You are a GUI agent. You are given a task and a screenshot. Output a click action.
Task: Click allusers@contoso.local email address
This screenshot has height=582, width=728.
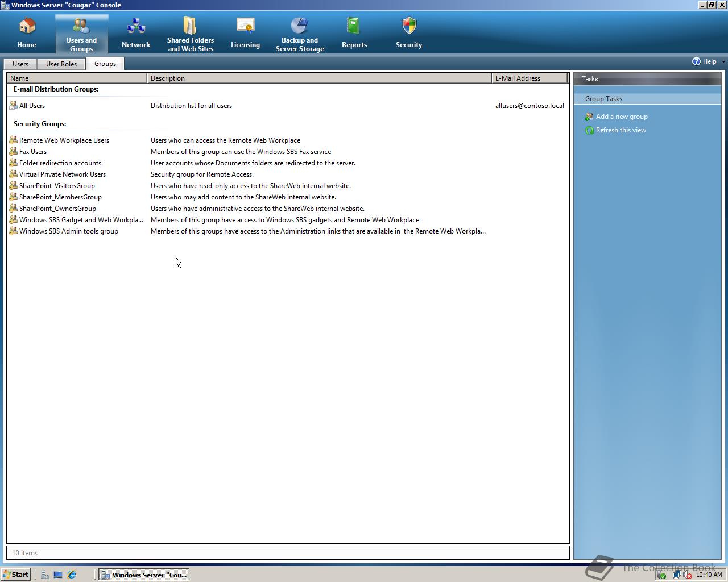click(x=530, y=106)
